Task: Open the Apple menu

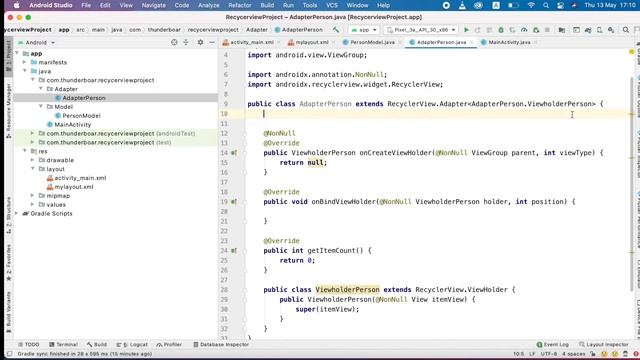Action: 16,5
